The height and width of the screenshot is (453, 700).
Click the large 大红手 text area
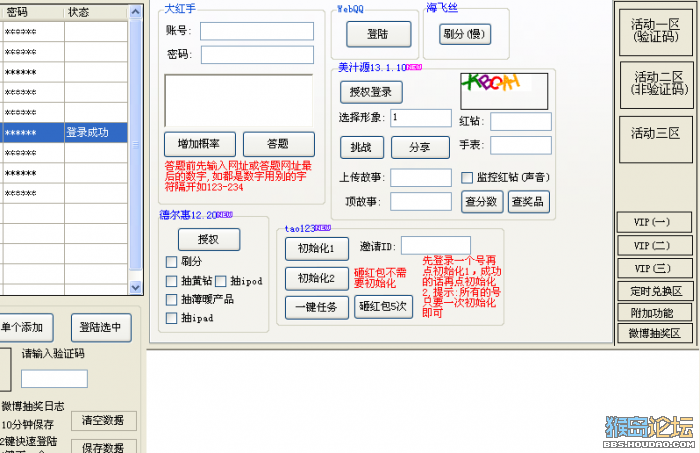point(239,101)
